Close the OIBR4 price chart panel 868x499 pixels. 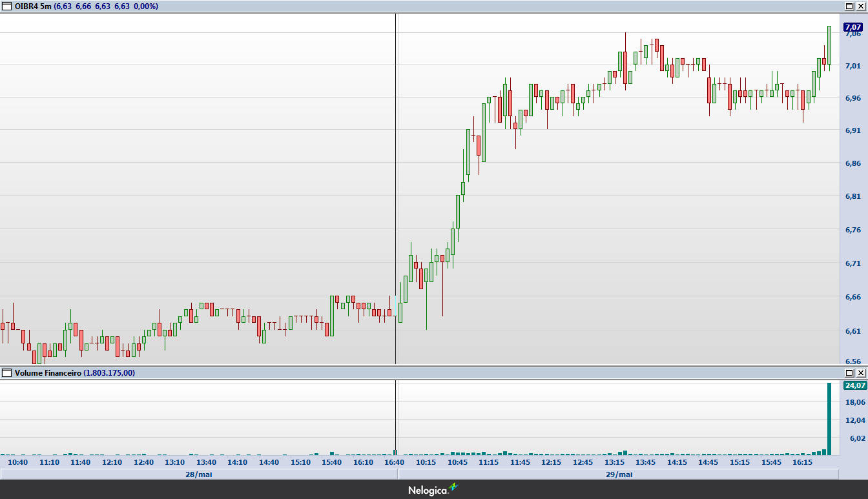[860, 6]
